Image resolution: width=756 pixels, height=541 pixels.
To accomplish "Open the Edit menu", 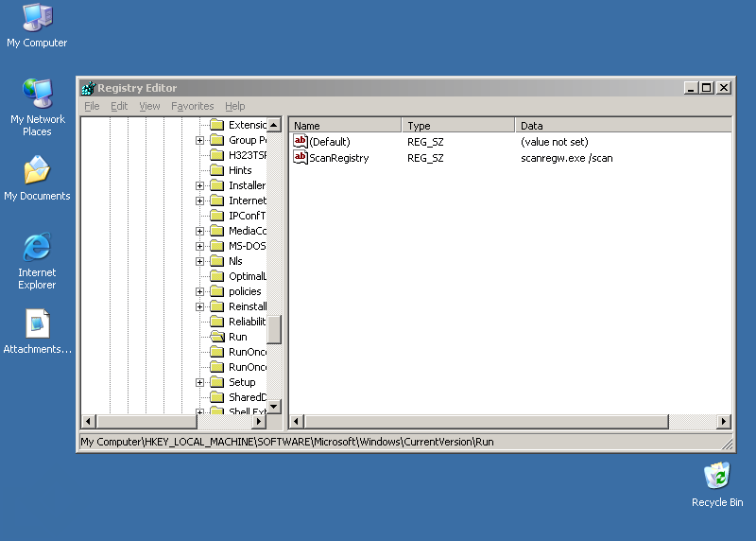I will pyautogui.click(x=119, y=106).
